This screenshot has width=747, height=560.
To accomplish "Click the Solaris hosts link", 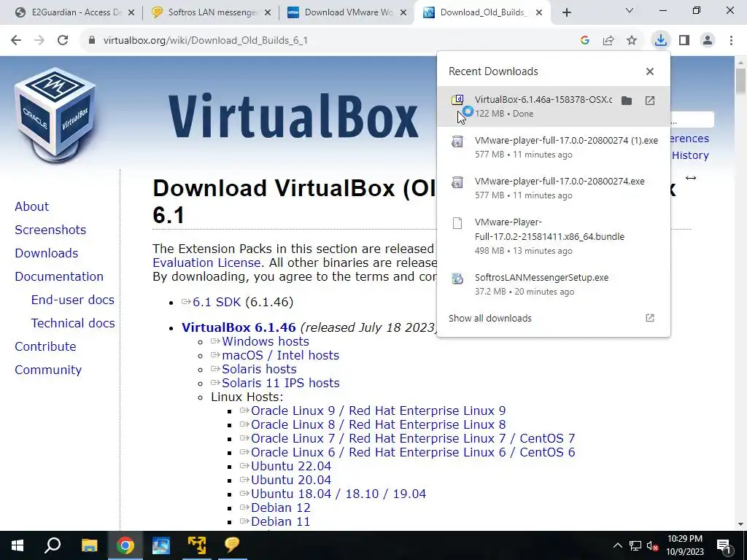I will coord(259,369).
